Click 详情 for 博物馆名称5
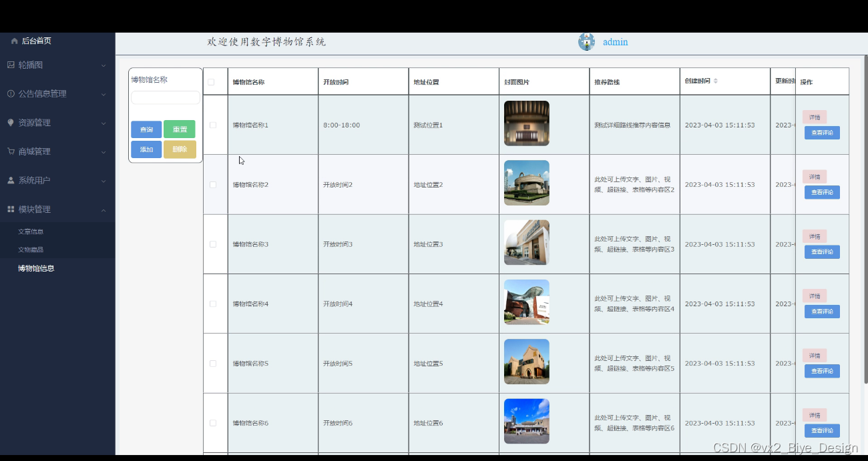This screenshot has height=461, width=868. click(x=815, y=356)
